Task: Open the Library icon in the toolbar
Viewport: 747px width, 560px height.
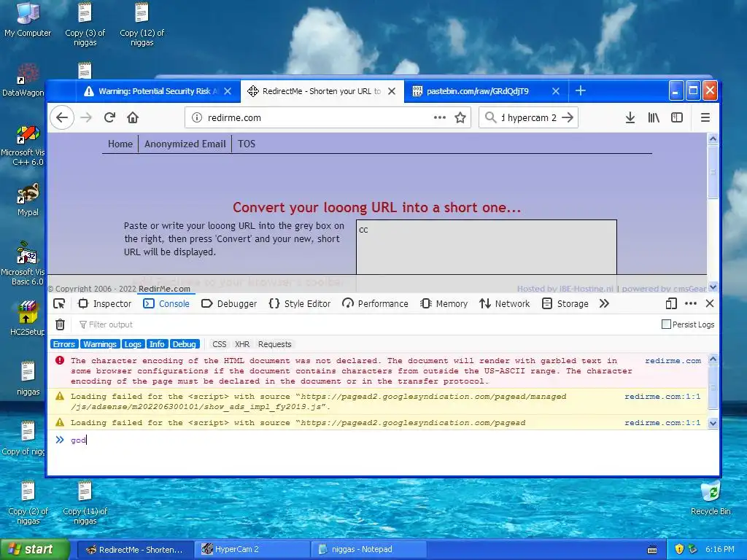Action: [x=654, y=117]
